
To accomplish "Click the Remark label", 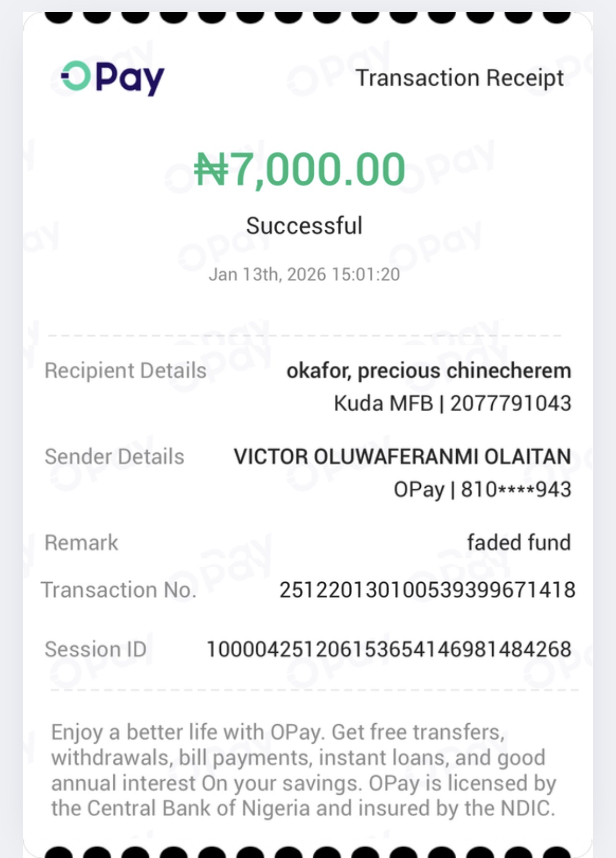I will pos(81,542).
